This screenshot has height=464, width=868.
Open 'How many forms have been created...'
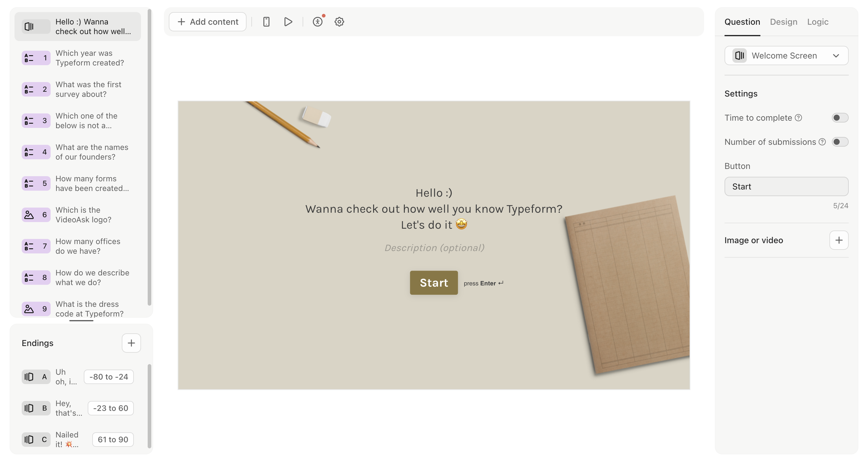pyautogui.click(x=92, y=183)
